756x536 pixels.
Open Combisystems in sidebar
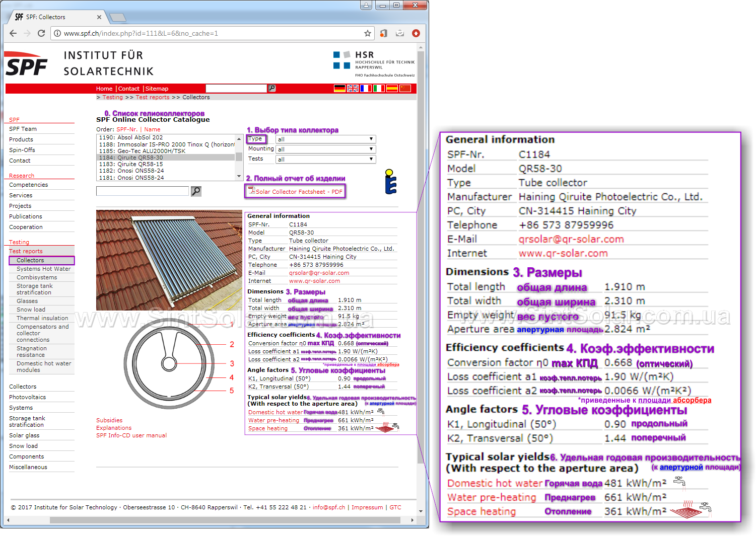(37, 277)
